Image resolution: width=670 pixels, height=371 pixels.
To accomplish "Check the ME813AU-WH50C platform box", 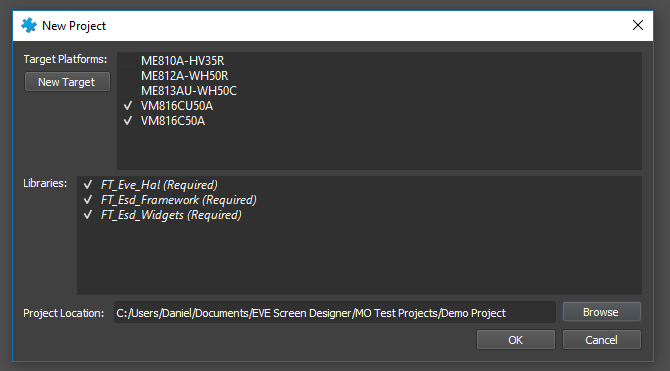I will click(x=128, y=91).
